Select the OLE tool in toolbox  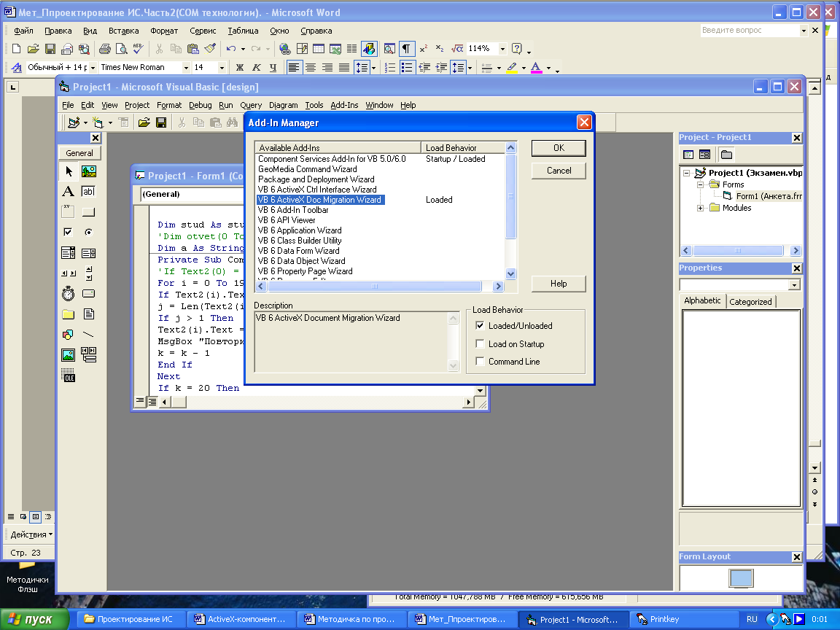pyautogui.click(x=68, y=375)
